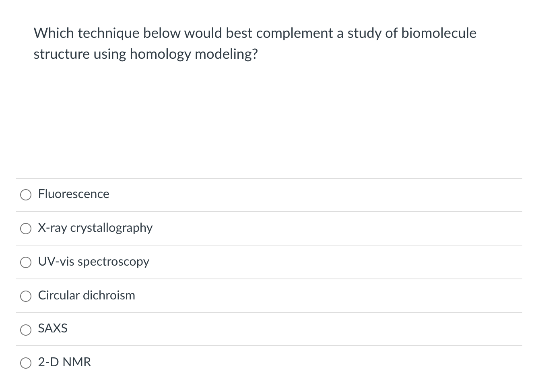The height and width of the screenshot is (392, 536).
Task: Click the 2-D NMR answer label
Action: pos(65,362)
